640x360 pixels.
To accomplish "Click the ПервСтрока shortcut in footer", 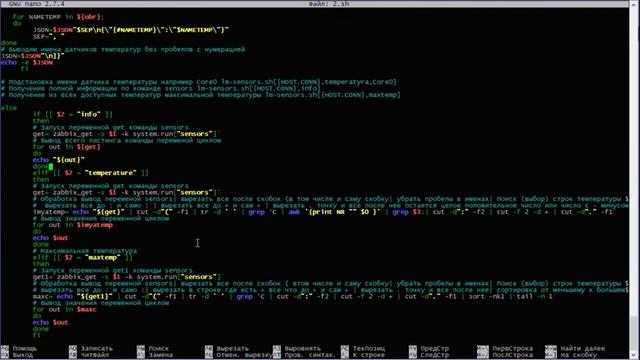I will click(x=505, y=349).
